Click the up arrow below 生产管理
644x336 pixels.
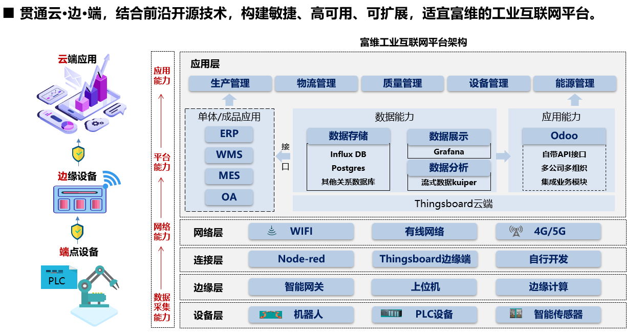(x=230, y=99)
